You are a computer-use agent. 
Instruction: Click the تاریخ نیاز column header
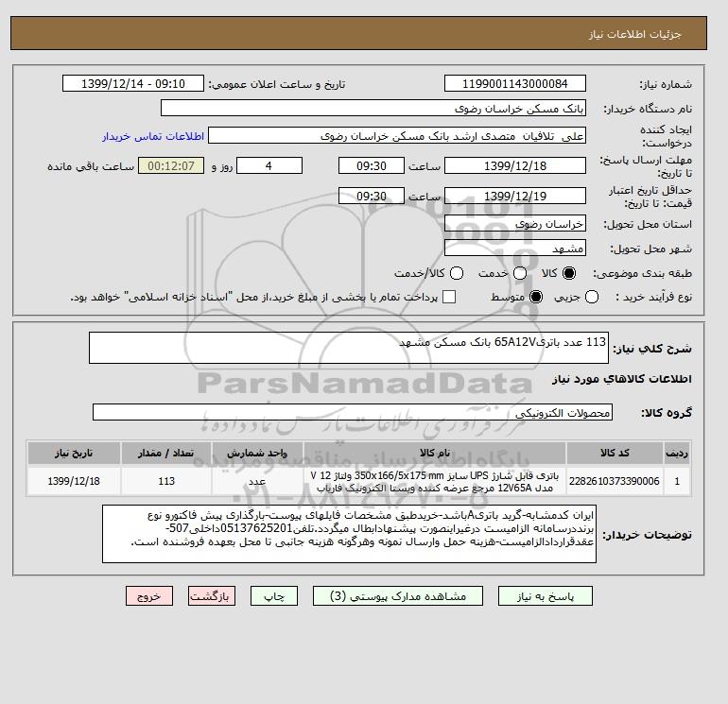[74, 453]
